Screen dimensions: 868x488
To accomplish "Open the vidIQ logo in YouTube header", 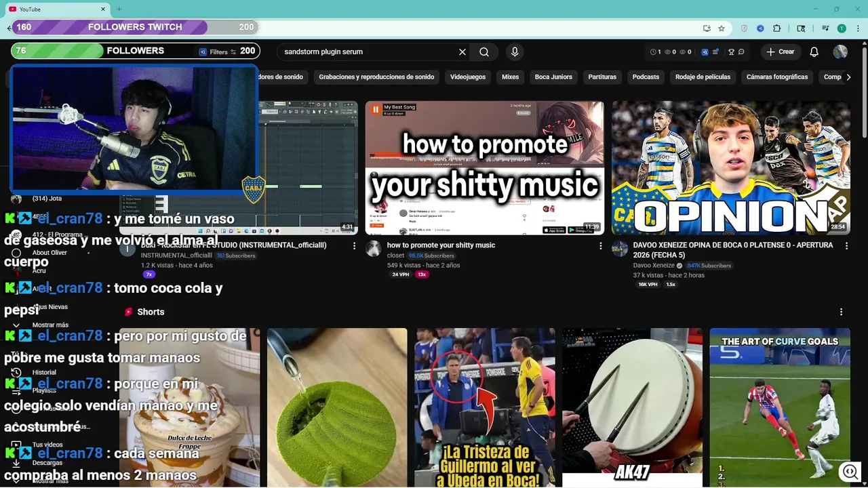I will coord(705,52).
